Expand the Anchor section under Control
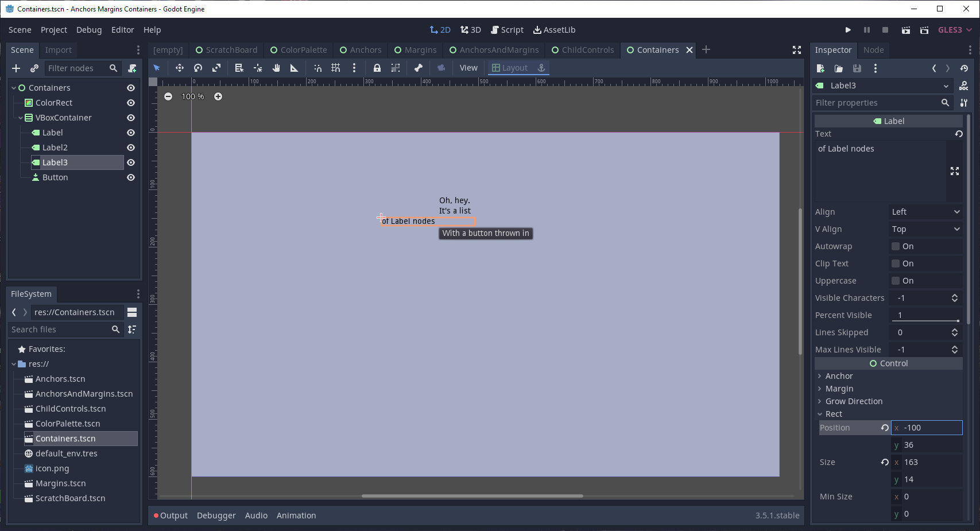The width and height of the screenshot is (980, 531). pos(819,376)
